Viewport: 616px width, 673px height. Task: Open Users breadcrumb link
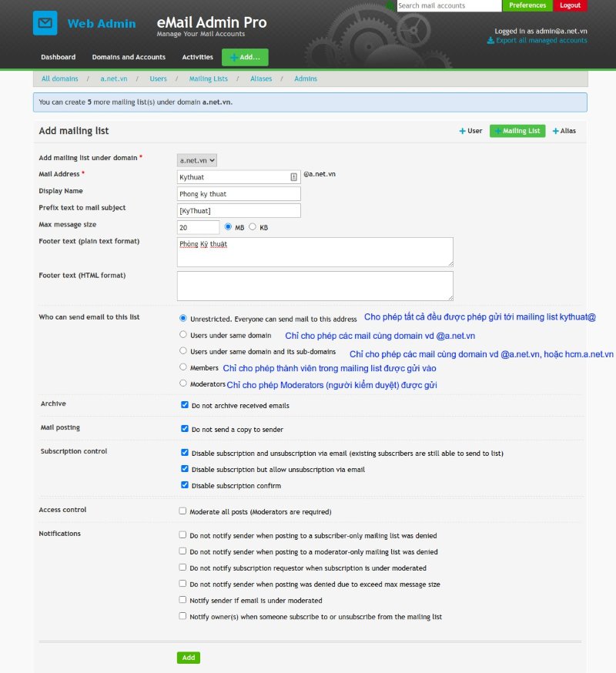point(158,79)
